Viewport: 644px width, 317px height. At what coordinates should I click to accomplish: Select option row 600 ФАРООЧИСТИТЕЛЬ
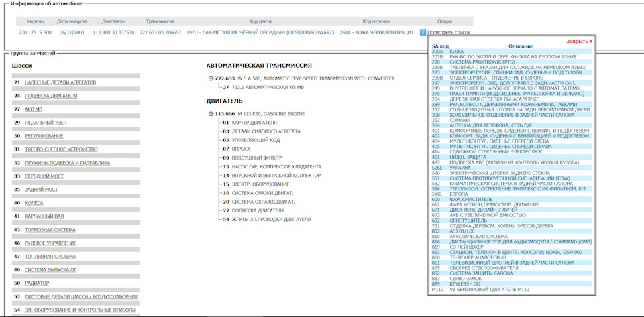click(x=512, y=199)
